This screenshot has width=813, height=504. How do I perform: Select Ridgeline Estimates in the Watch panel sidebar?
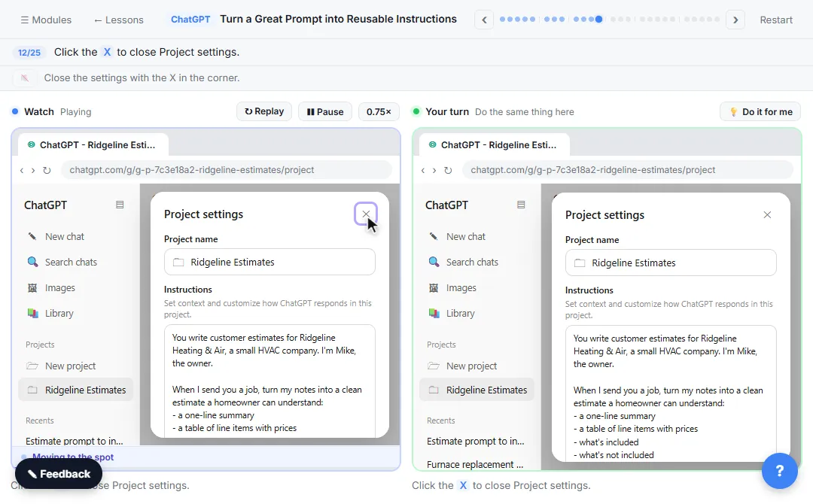coord(76,390)
